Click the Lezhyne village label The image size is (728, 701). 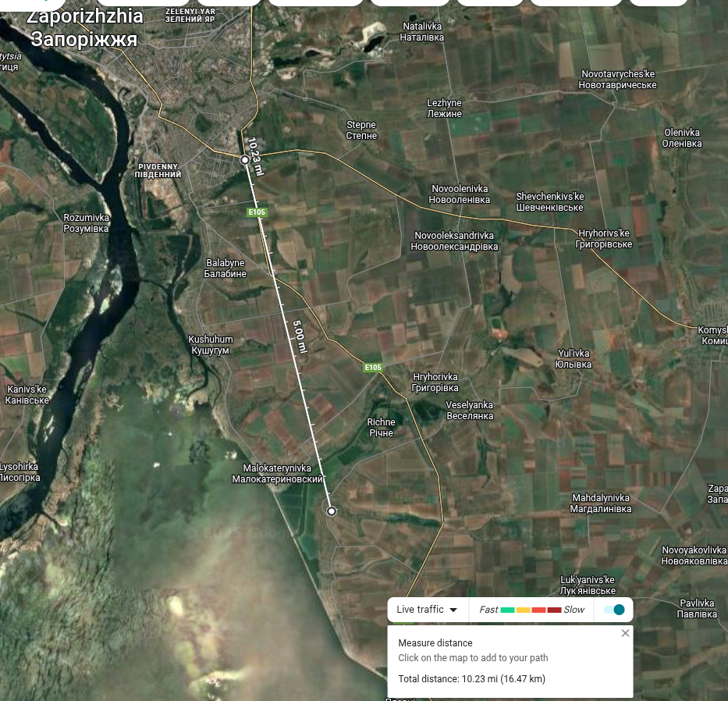[444, 109]
